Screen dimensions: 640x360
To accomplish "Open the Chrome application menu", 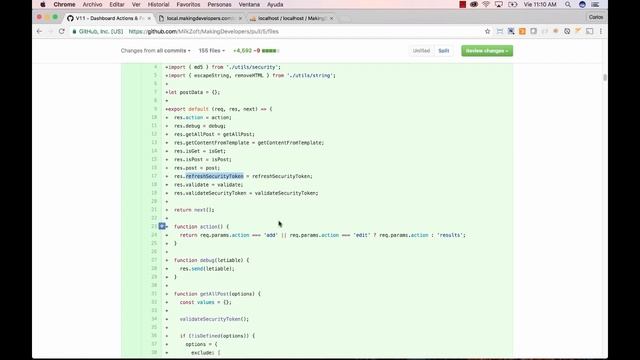I will pos(64,4).
